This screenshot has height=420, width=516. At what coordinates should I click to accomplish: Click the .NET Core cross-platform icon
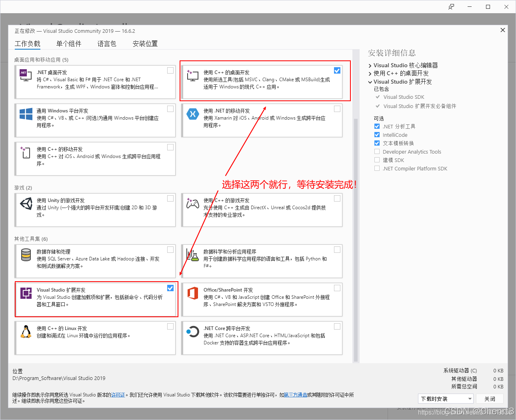coord(192,332)
